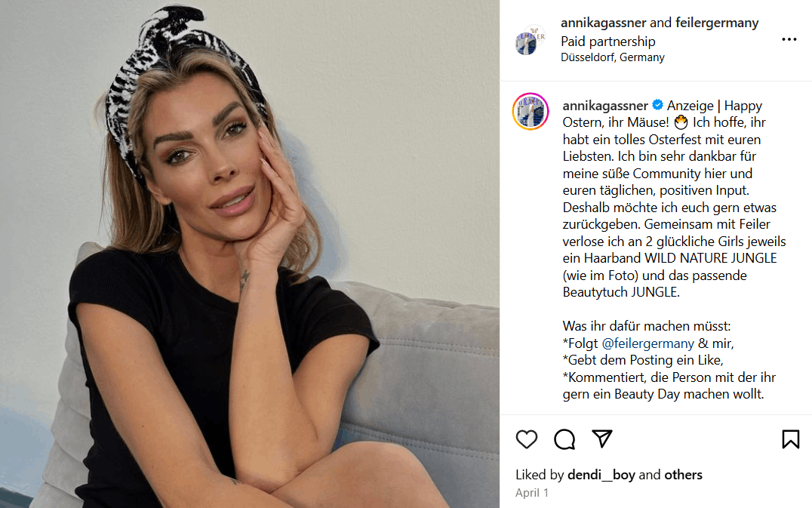812x508 pixels.
Task: Open comments with speech bubble icon
Action: click(564, 439)
